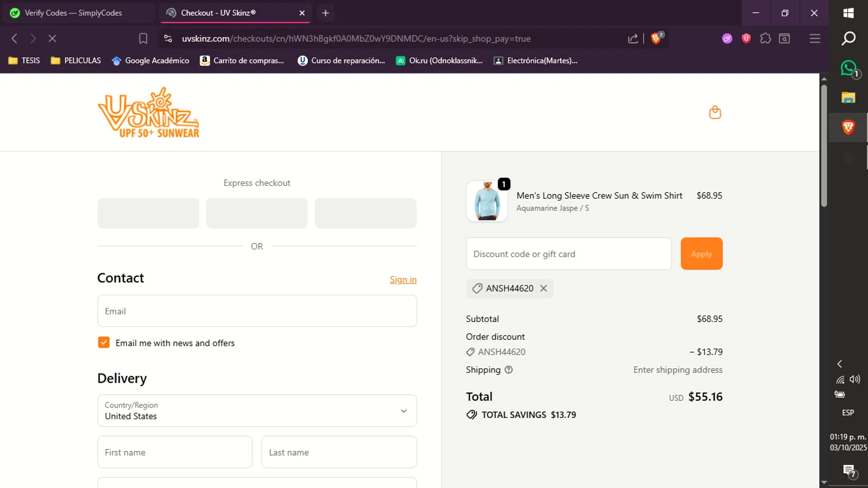Open the shopping bag cart icon
The height and width of the screenshot is (488, 868).
point(715,112)
